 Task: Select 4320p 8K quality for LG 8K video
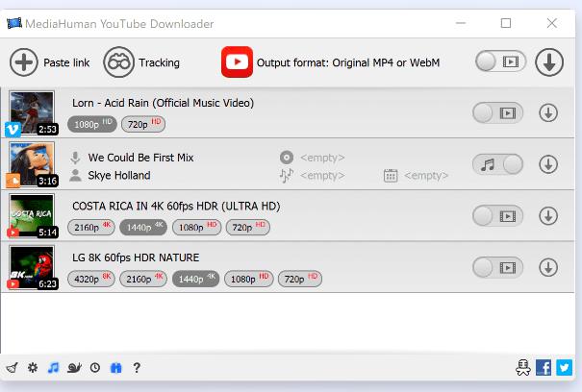click(91, 279)
